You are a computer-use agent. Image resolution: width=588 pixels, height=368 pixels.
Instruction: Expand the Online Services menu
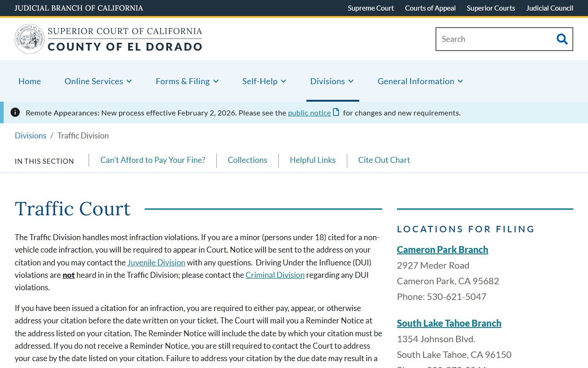pyautogui.click(x=98, y=81)
